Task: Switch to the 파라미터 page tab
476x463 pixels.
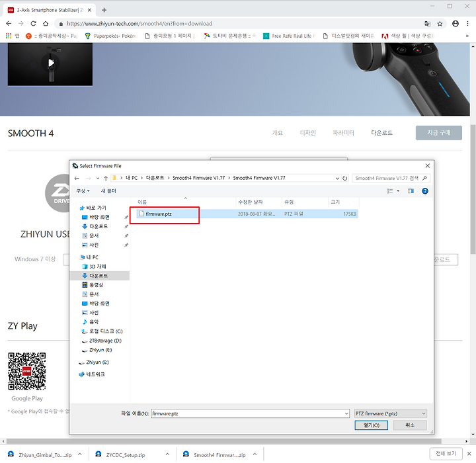Action: click(x=343, y=133)
